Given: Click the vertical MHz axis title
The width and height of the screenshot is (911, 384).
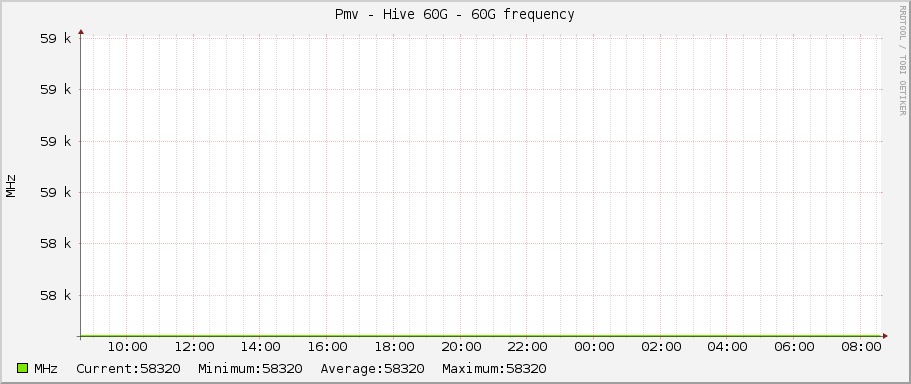Looking at the screenshot, I should (x=11, y=186).
